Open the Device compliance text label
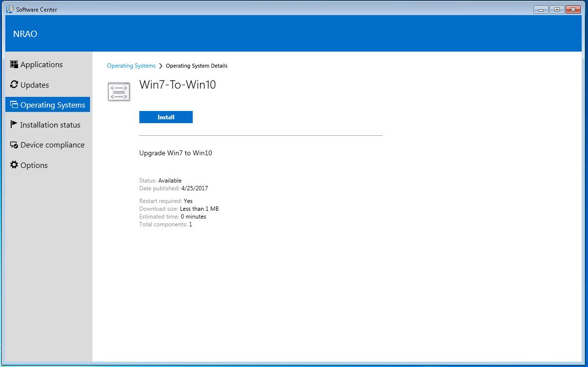 53,145
